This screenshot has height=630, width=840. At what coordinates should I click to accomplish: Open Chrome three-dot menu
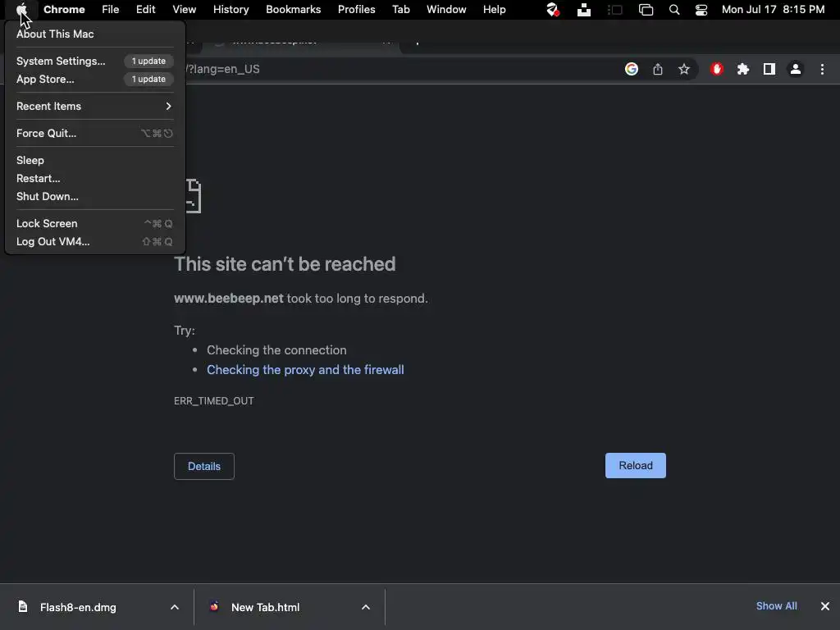(822, 69)
